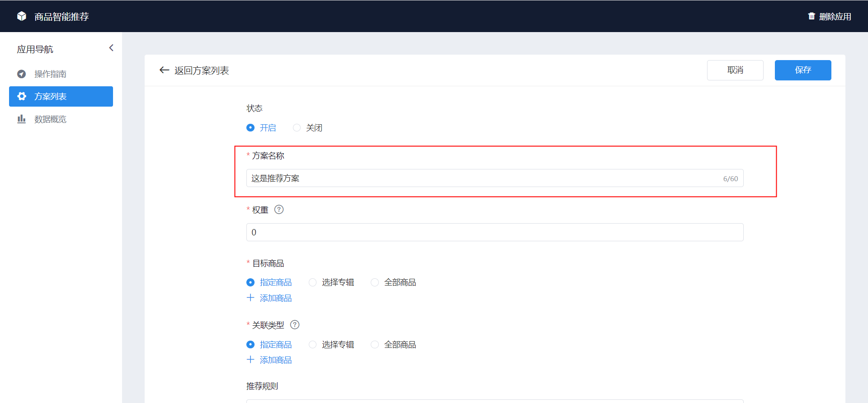This screenshot has width=868, height=403.
Task: Click the plus icon under 目标商品
Action: tap(250, 298)
